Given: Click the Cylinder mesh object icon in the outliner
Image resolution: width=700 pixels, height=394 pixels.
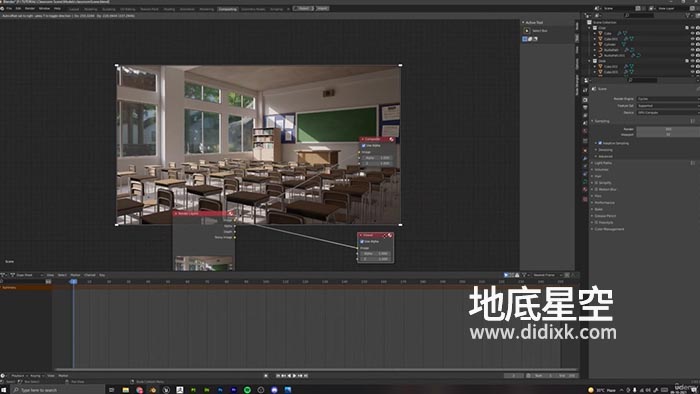Looking at the screenshot, I should click(600, 44).
